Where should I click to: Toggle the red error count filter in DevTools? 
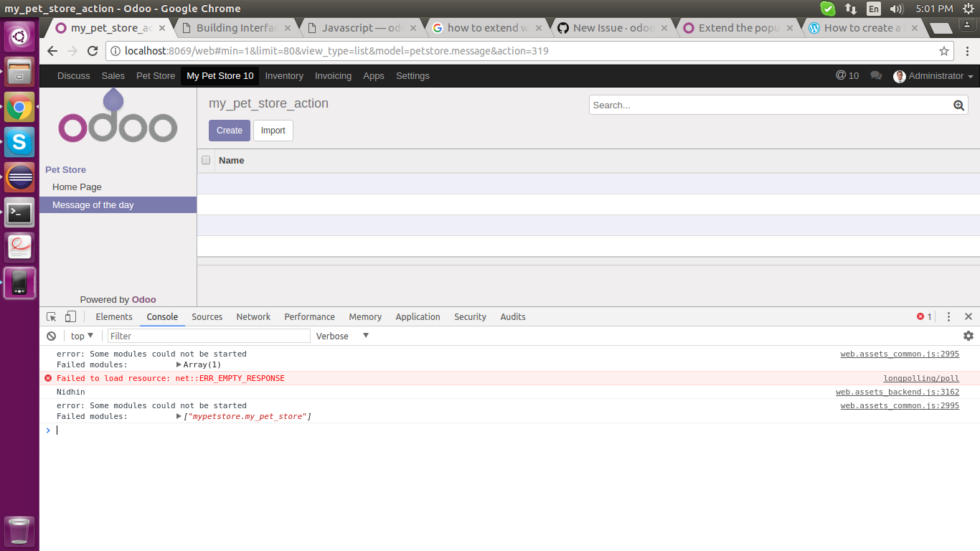[x=921, y=316]
